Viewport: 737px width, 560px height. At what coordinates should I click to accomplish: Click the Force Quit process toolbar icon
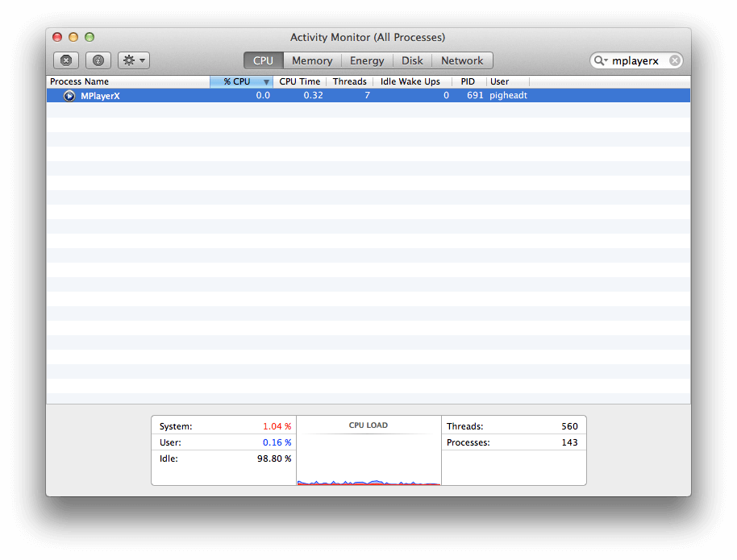(66, 60)
